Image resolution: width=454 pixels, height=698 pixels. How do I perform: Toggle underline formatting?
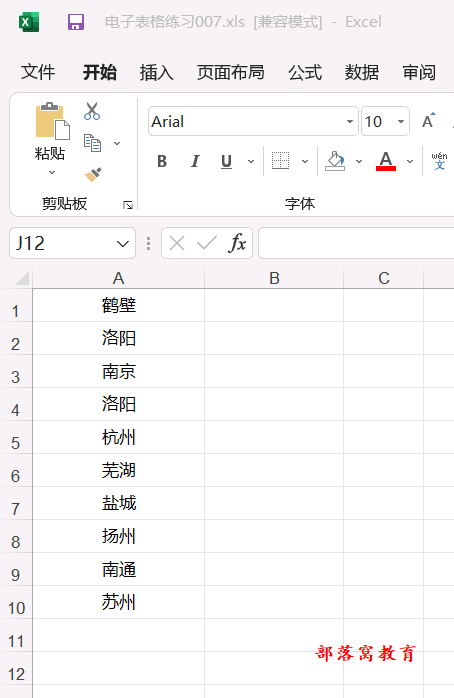(227, 161)
